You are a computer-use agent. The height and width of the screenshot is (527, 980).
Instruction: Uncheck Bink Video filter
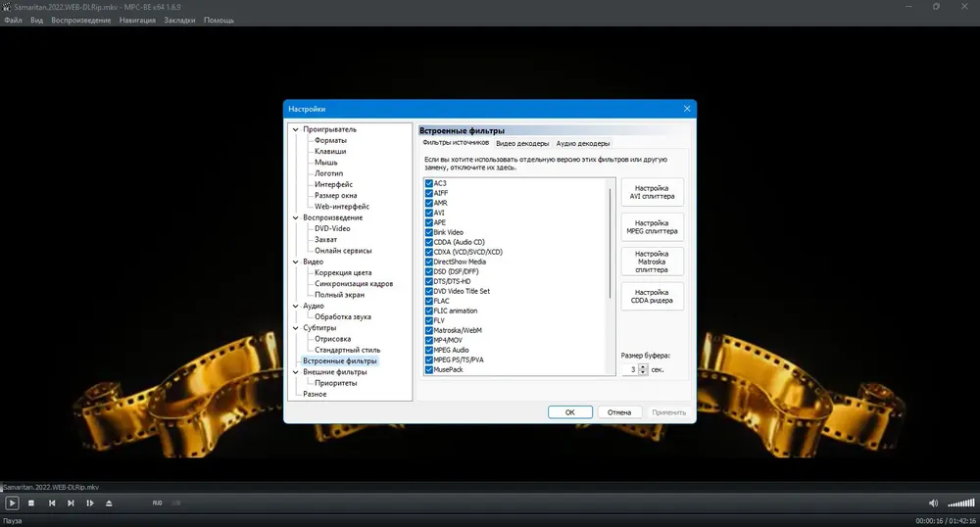(429, 232)
